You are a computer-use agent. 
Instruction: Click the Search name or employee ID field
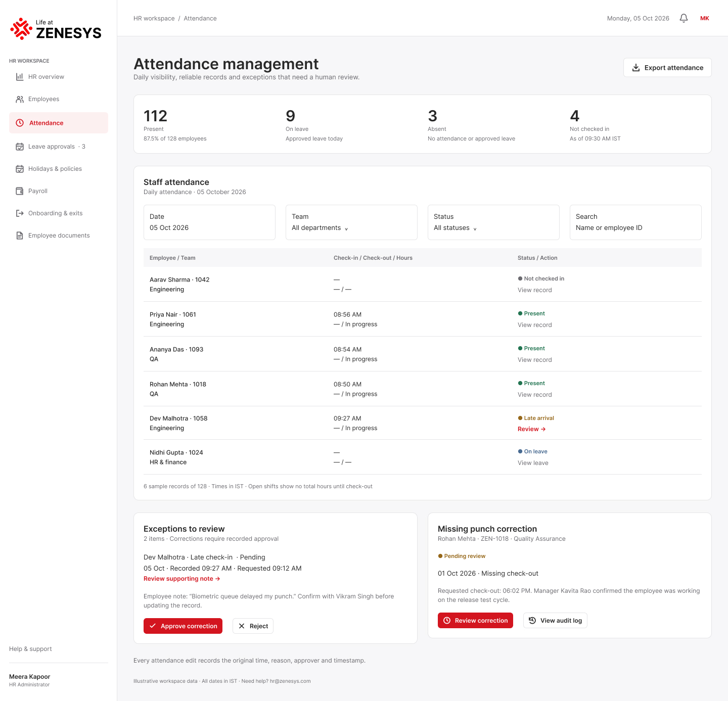(x=635, y=222)
